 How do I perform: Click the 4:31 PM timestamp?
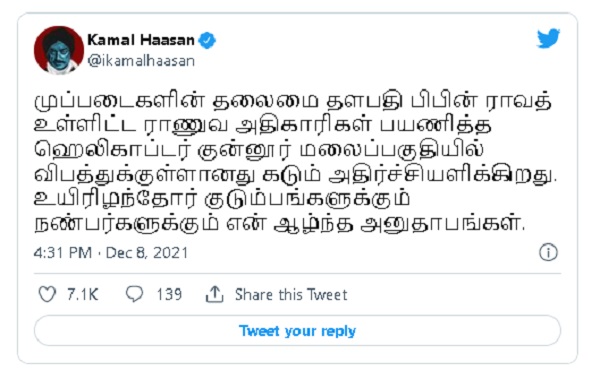[x=63, y=253]
